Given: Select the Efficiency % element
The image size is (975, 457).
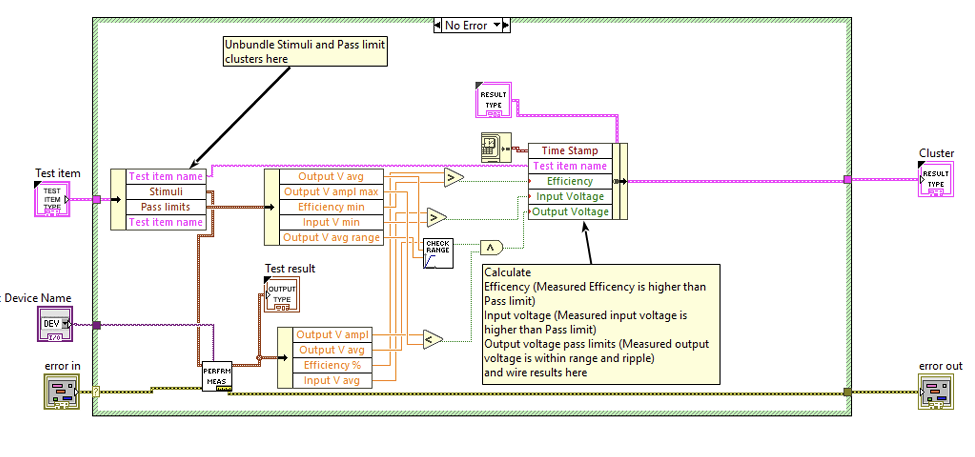Looking at the screenshot, I should 332,365.
